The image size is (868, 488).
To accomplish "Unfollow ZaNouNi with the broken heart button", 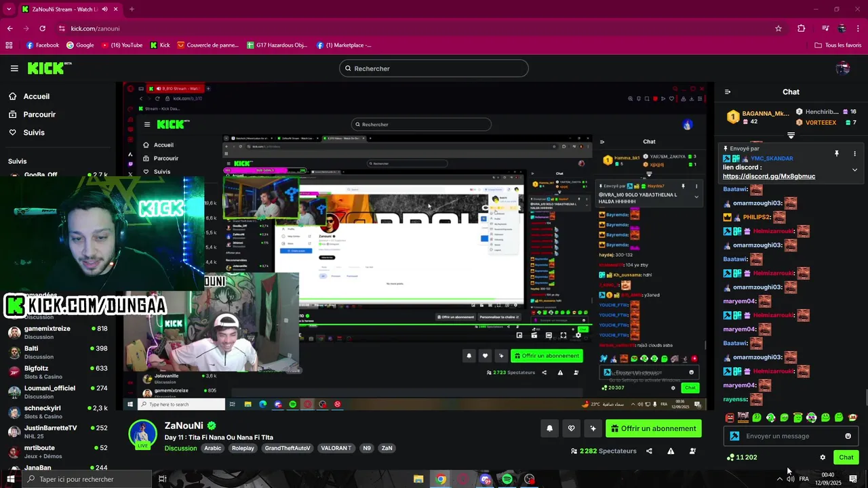I will (571, 428).
